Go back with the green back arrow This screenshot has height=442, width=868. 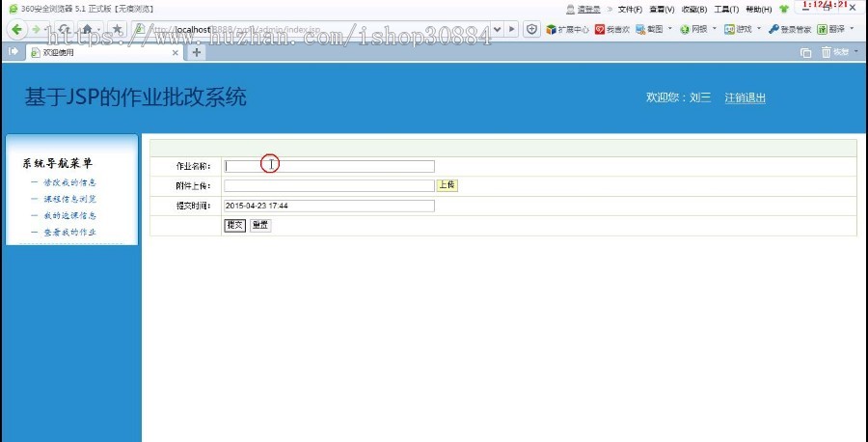16,29
